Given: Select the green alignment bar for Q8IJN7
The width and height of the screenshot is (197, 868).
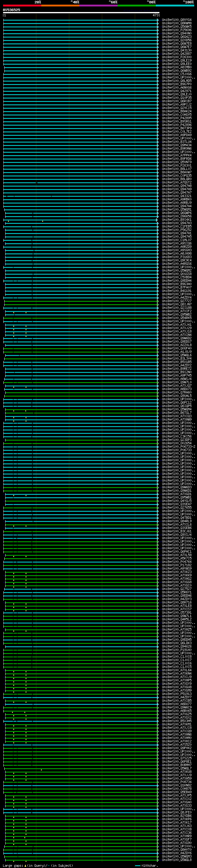Looking at the screenshot, I should (81, 304).
